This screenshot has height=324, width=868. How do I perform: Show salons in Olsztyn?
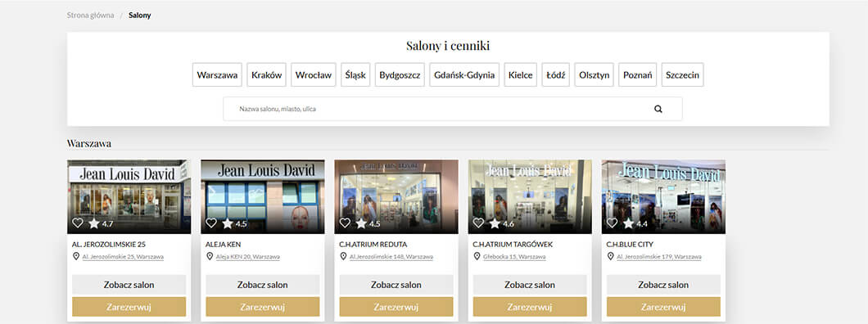pyautogui.click(x=594, y=74)
